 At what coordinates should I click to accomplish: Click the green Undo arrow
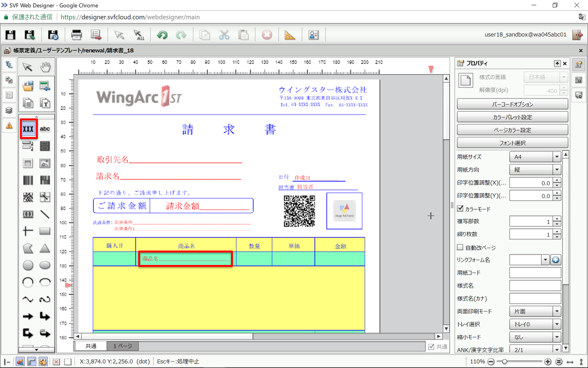[x=162, y=35]
